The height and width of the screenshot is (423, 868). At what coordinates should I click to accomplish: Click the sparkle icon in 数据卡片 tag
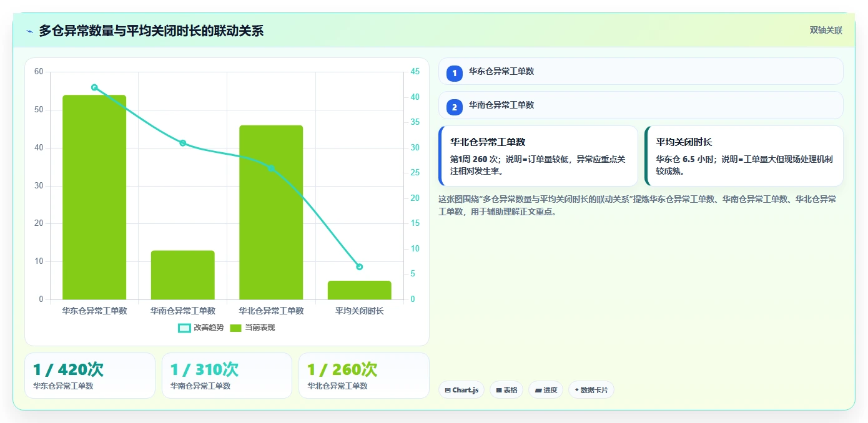pyautogui.click(x=576, y=391)
